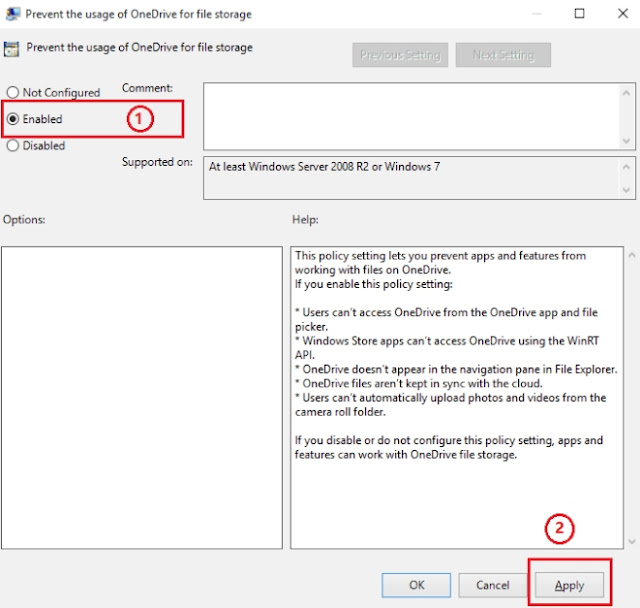Click the 'Supported on:' label
This screenshot has height=608, width=640.
click(x=157, y=162)
